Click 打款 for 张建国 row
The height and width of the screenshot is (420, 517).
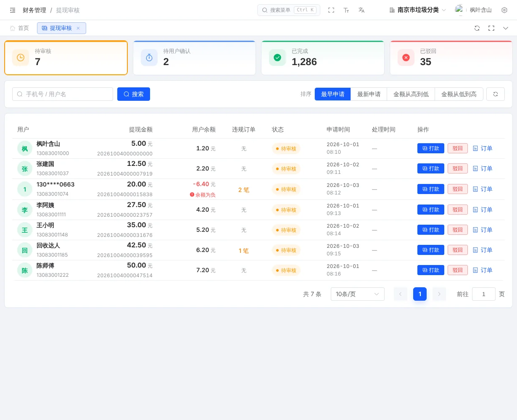[431, 168]
